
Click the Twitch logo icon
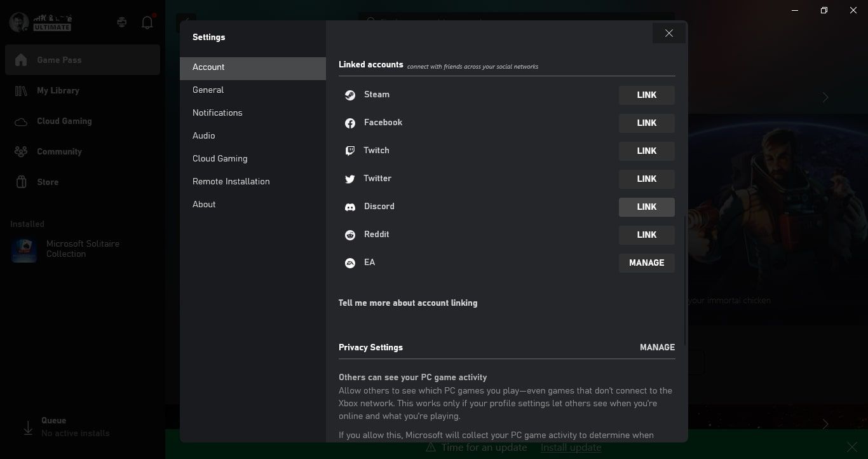pyautogui.click(x=350, y=151)
